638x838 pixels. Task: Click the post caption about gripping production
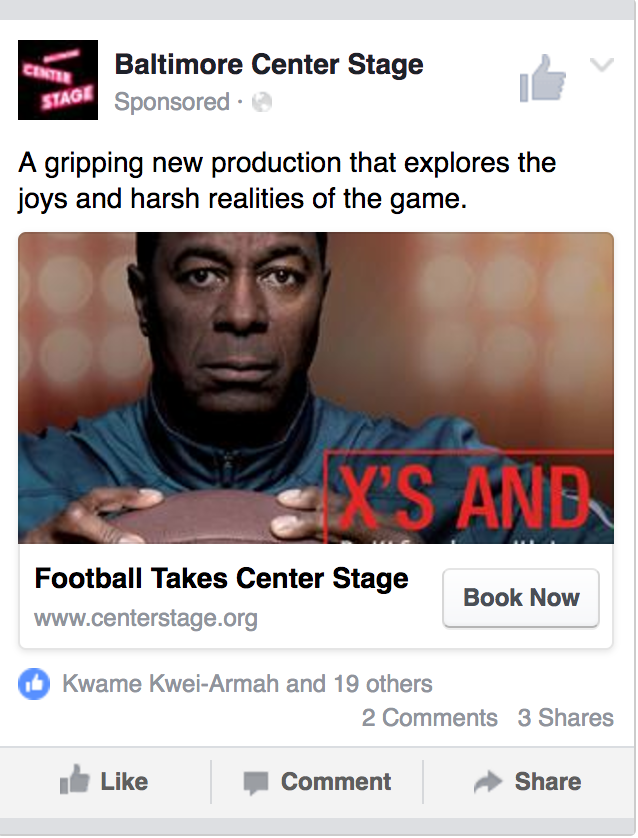pyautogui.click(x=286, y=180)
